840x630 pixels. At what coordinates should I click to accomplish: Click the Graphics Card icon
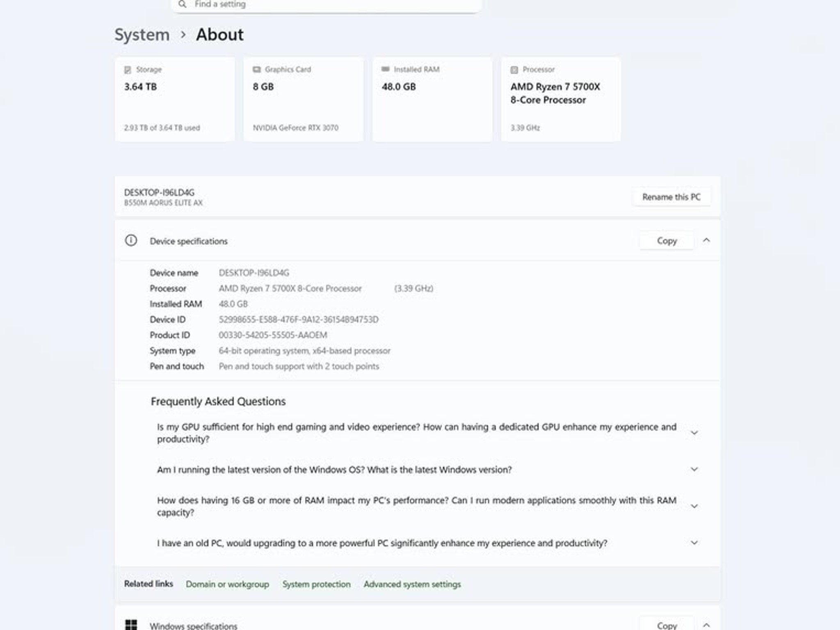pyautogui.click(x=257, y=69)
